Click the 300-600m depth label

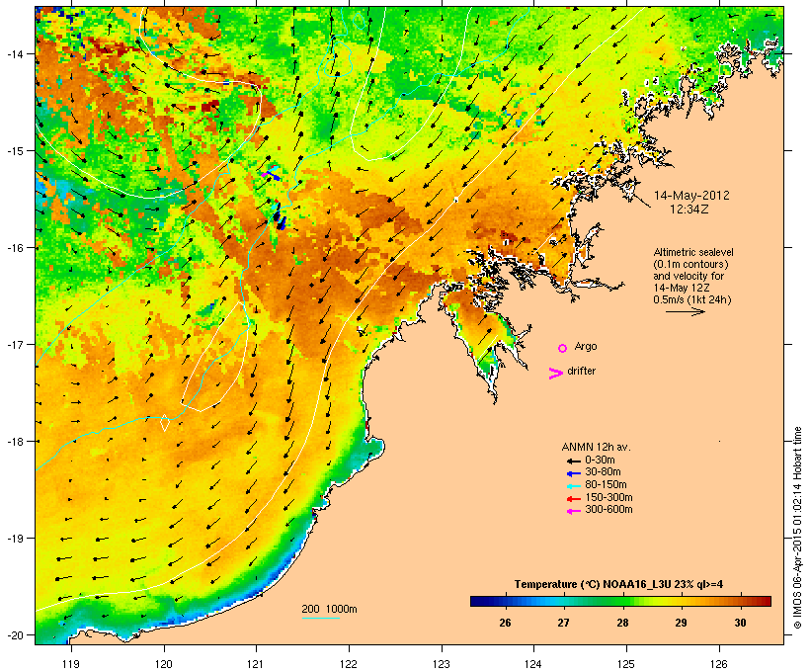[608, 509]
